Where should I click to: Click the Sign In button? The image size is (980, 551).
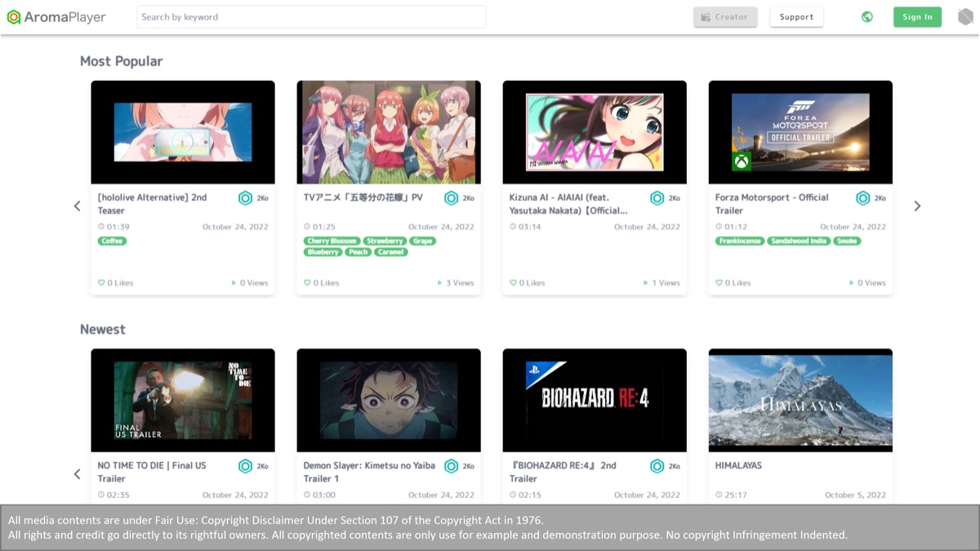click(x=917, y=17)
